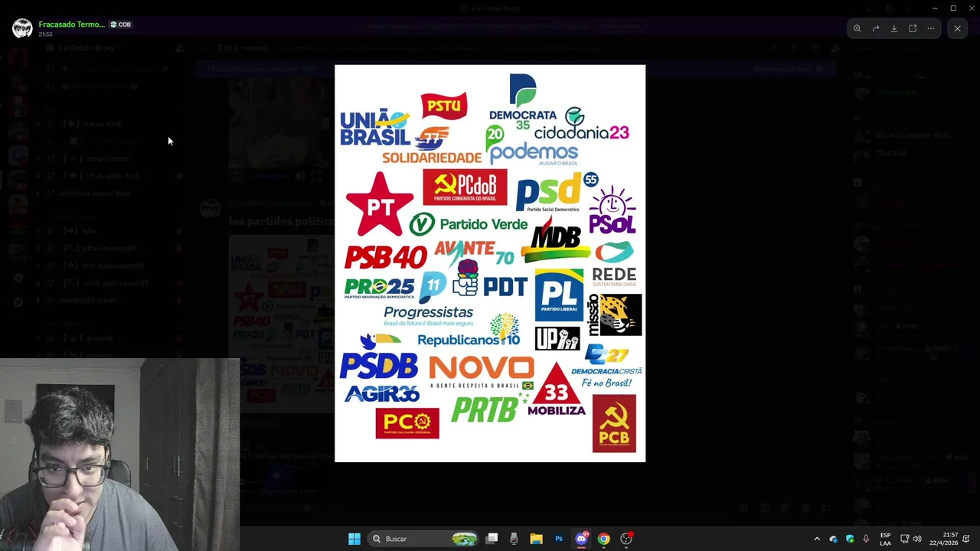This screenshot has height=551, width=980.
Task: Click the microphone tray icon
Action: [866, 539]
